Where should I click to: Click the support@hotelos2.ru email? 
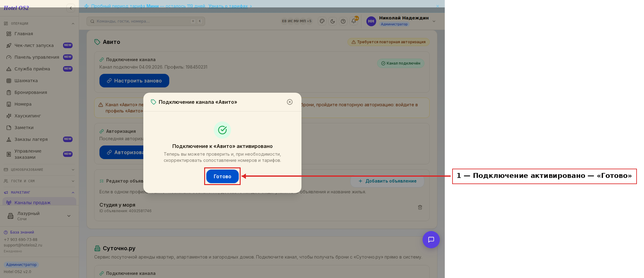(23, 245)
